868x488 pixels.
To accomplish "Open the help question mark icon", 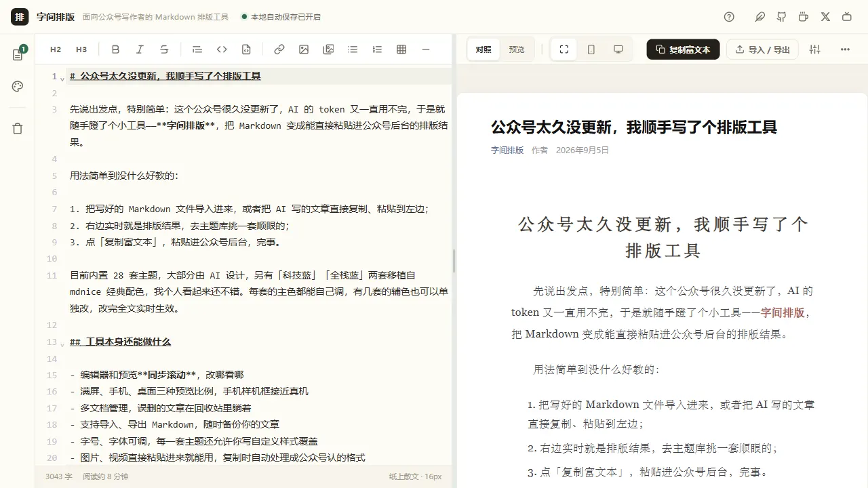I will click(729, 17).
